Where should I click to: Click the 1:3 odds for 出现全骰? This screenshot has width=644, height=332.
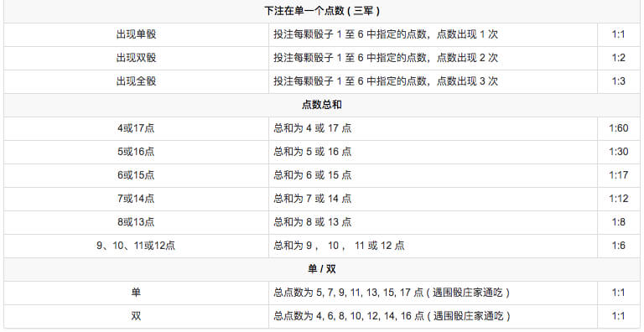619,81
